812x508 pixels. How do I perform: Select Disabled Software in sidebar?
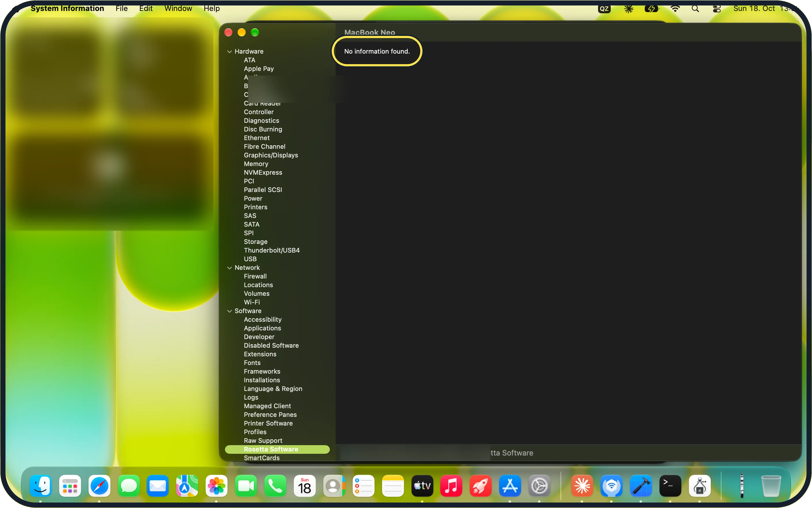(271, 345)
